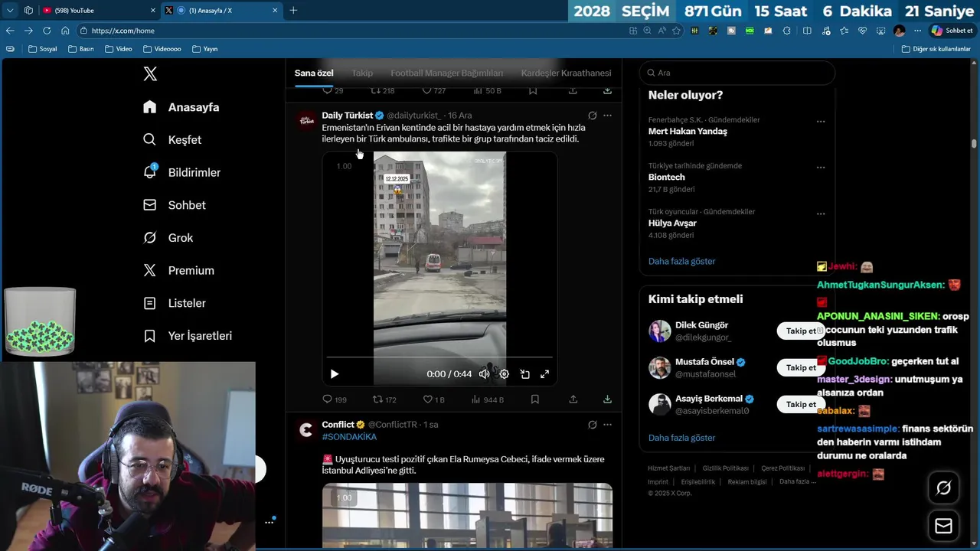The height and width of the screenshot is (551, 980).
Task: Show more trends under Neler oluyor
Action: pos(681,261)
